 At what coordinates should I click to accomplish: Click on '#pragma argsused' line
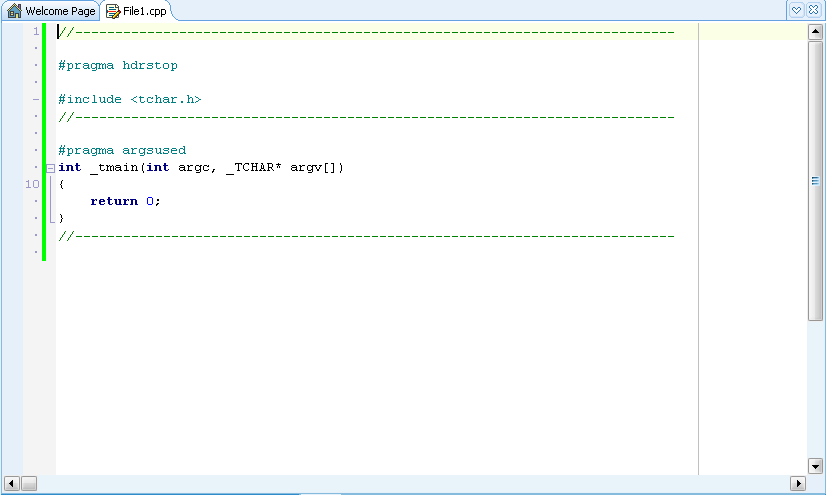[x=122, y=150]
